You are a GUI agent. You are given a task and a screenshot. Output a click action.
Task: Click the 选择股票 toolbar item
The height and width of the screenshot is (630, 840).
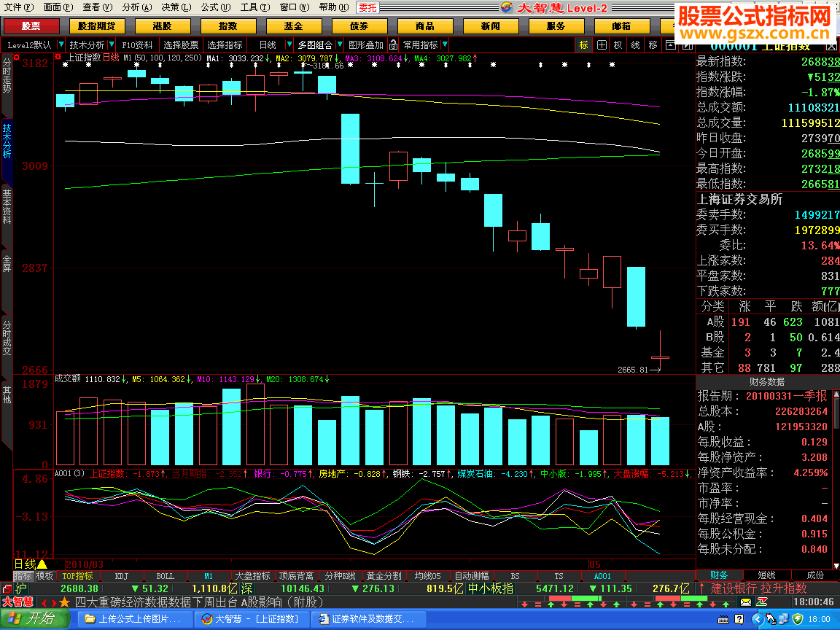[x=181, y=45]
